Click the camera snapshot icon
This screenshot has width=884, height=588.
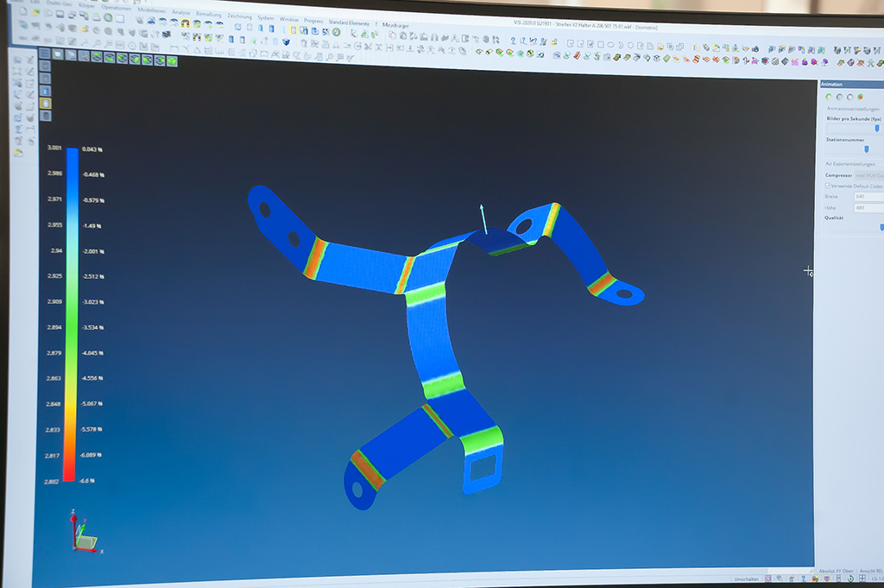point(755,48)
